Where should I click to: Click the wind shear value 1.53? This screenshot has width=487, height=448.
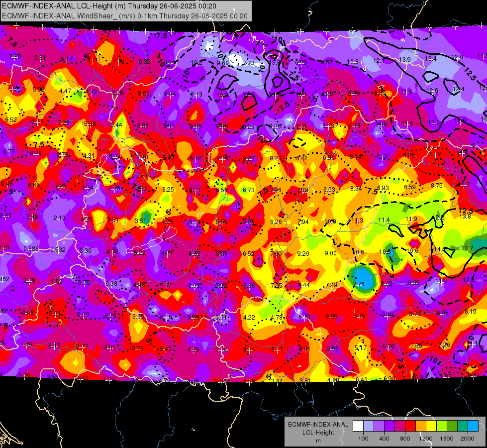click(x=57, y=281)
